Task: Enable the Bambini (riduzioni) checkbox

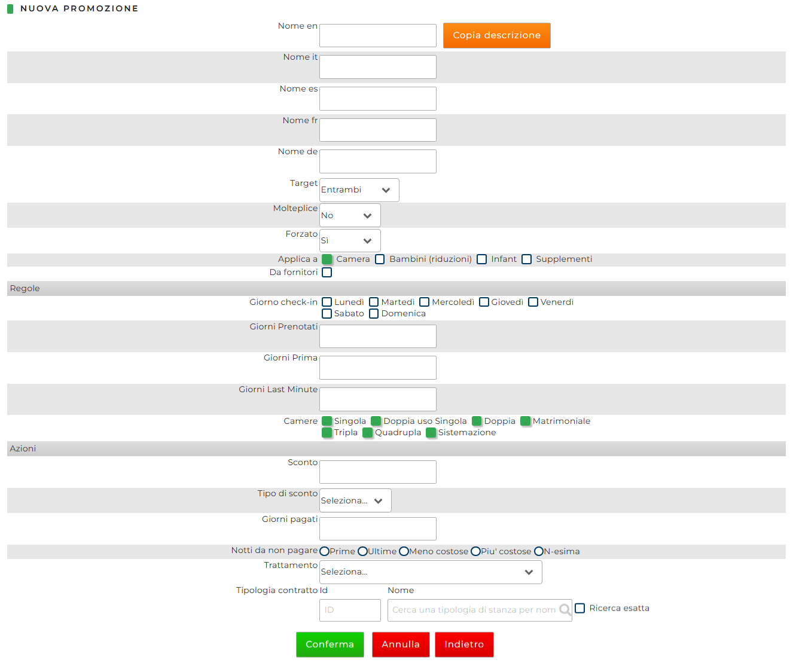Action: pos(380,259)
